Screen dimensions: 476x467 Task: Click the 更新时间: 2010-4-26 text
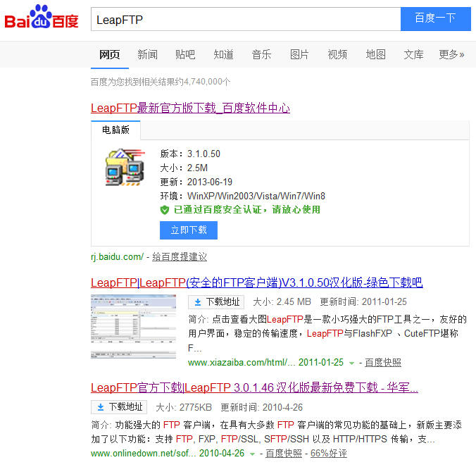262,407
